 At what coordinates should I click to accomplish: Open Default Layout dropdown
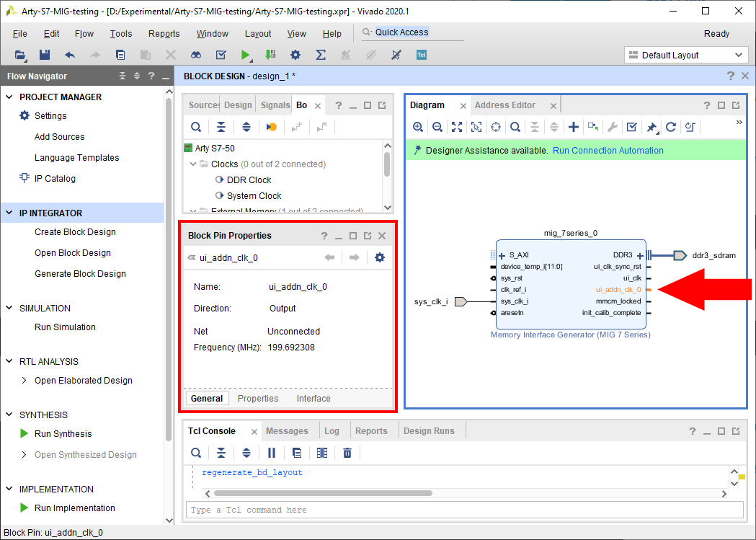click(x=686, y=55)
